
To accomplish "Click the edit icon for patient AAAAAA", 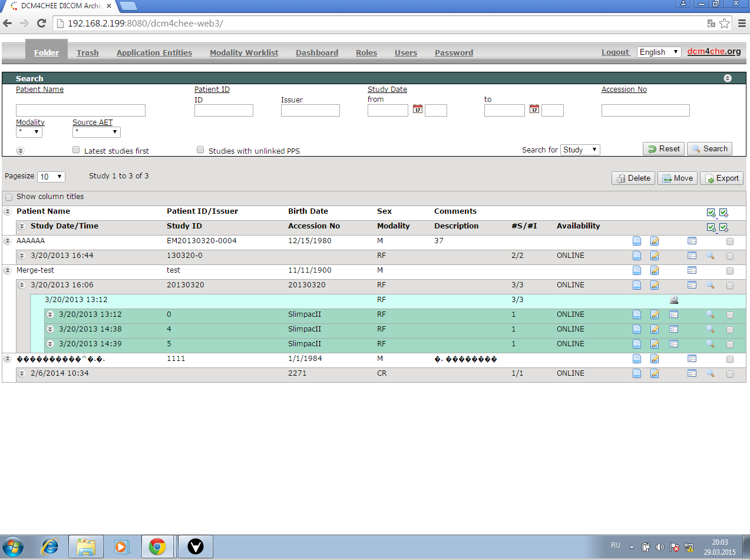I will [x=654, y=241].
